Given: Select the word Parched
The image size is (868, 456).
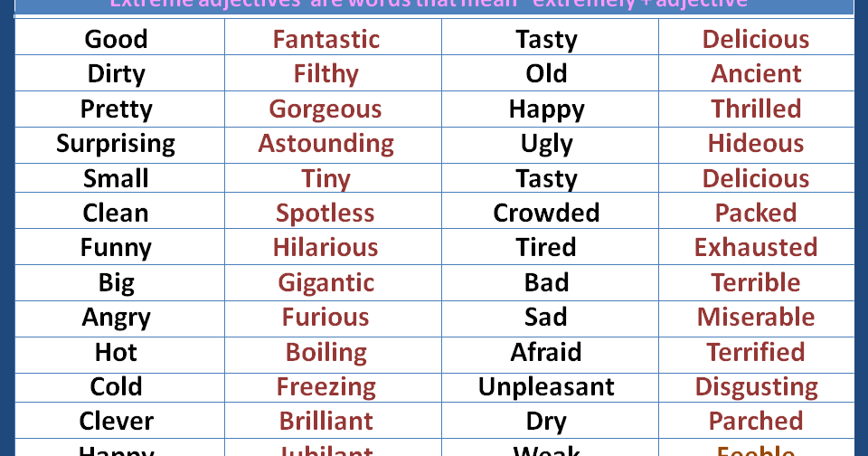Looking at the screenshot, I should pyautogui.click(x=756, y=421).
